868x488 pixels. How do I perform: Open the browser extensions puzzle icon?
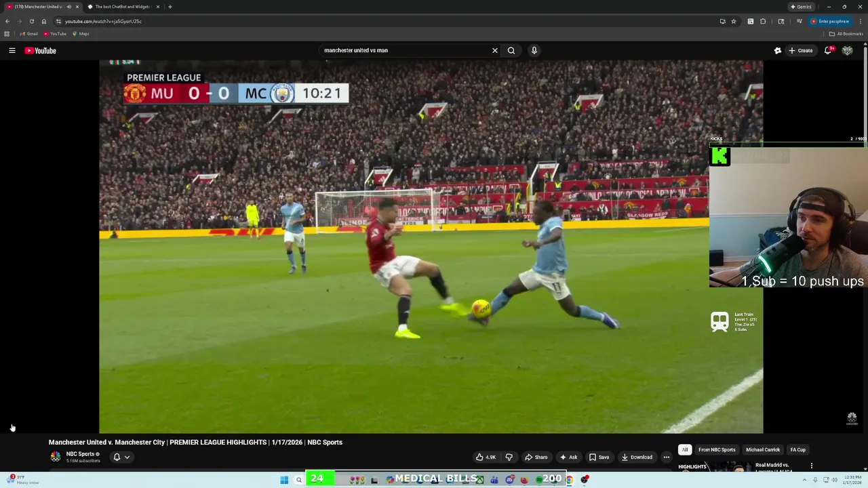[x=763, y=21]
